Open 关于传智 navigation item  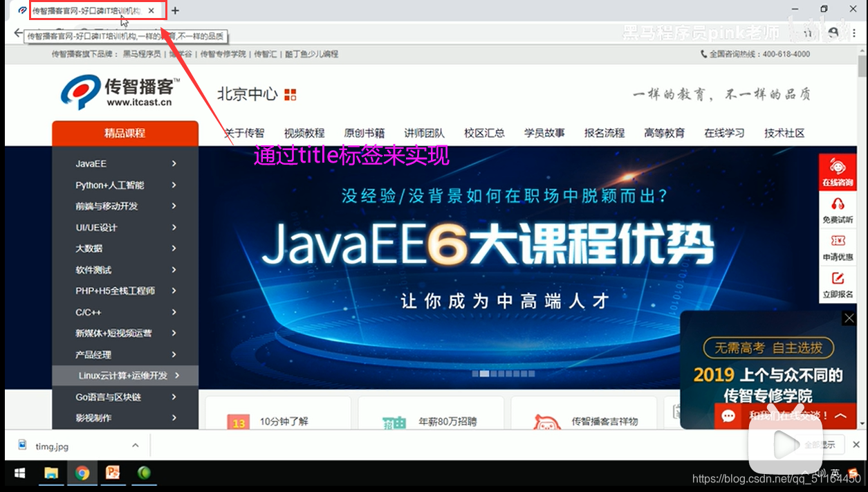244,133
